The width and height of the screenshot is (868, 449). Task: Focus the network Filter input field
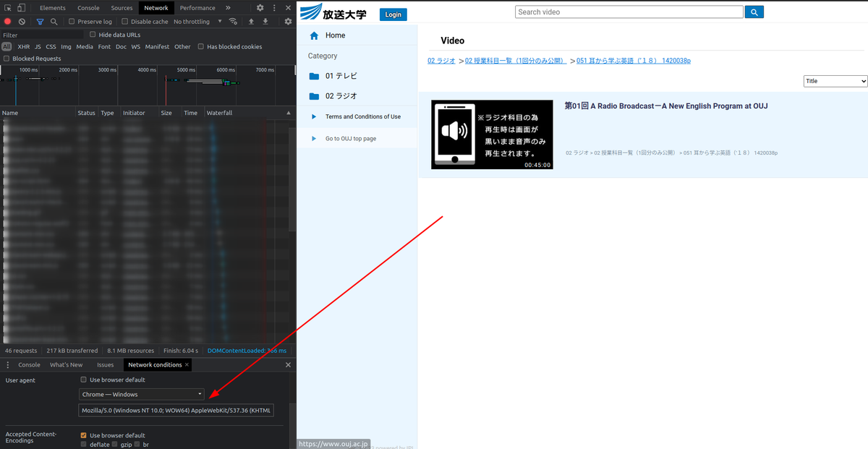coord(41,35)
